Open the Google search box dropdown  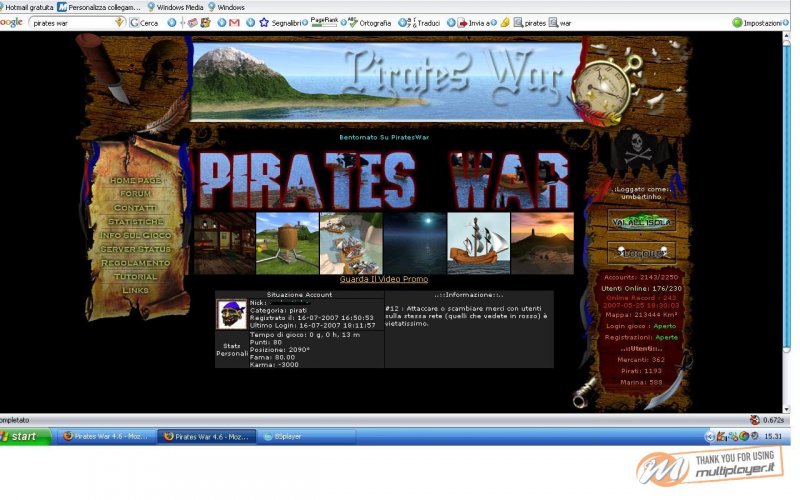120,23
